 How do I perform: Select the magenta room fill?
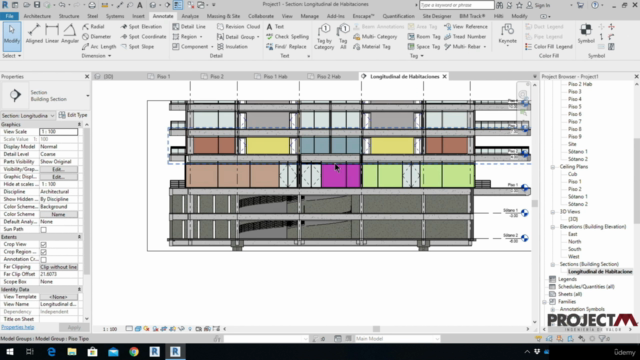[341, 176]
